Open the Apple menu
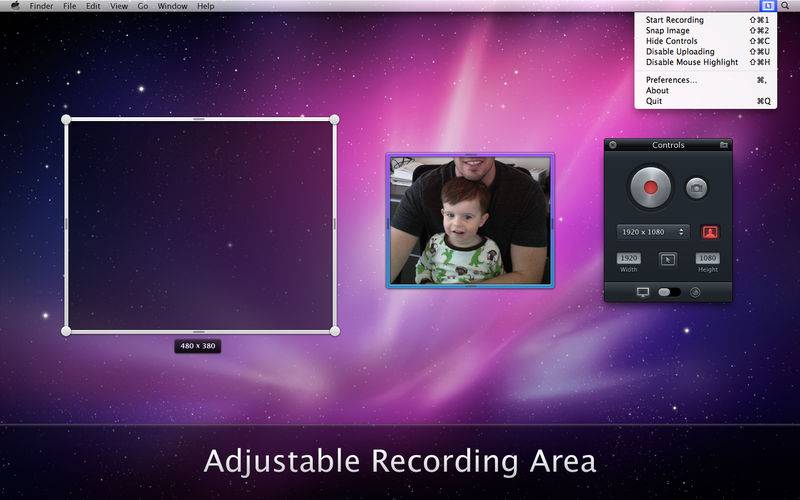Viewport: 800px width, 500px height. pos(15,6)
